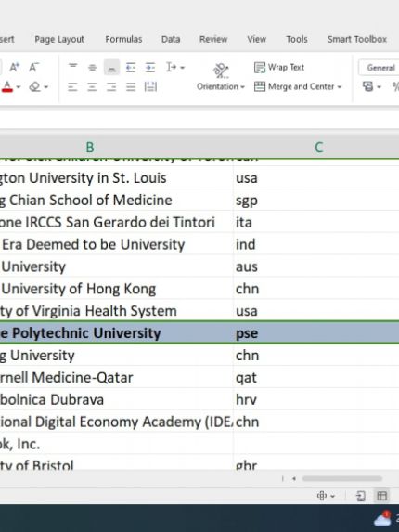The image size is (399, 532).
Task: Click the 'bolnica Dubrava' cell
Action: point(116,399)
